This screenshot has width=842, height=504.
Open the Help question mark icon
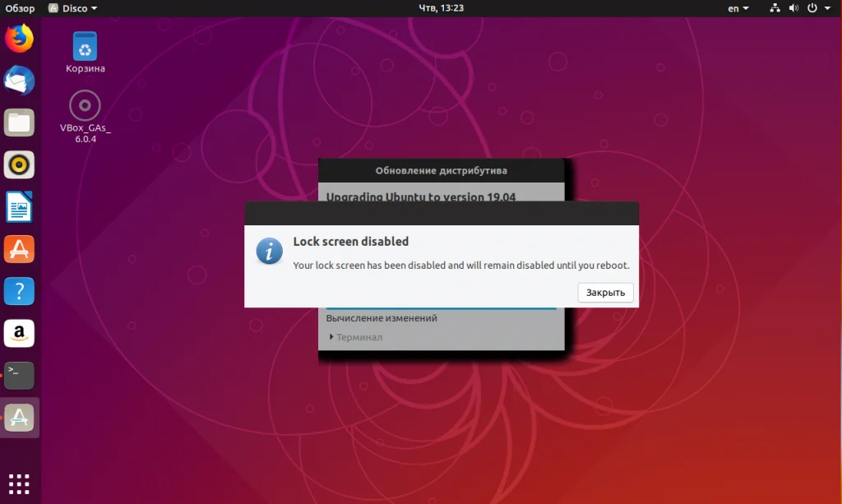tap(20, 291)
